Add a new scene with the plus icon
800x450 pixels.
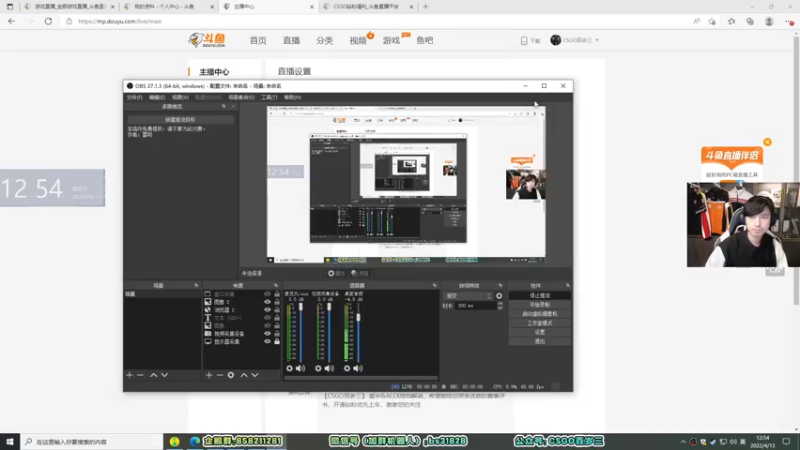(129, 375)
